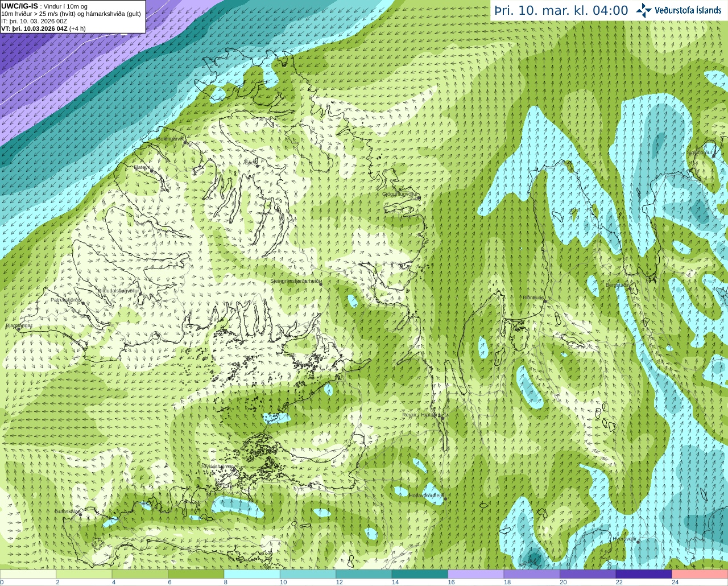Image resolution: width=728 pixels, height=586 pixels.
Task: Click the pink legend swatch above 24 m/s
Action: [x=700, y=574]
